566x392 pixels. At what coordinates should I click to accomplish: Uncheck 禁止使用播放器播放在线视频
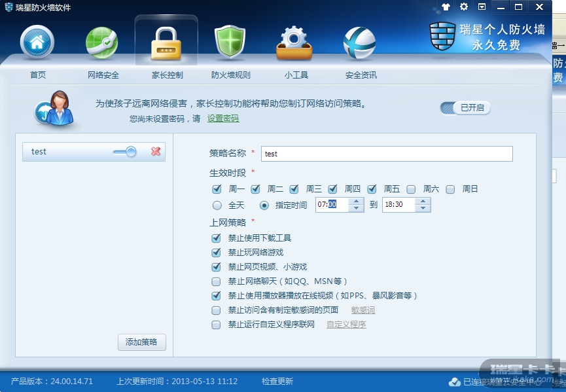pos(216,296)
